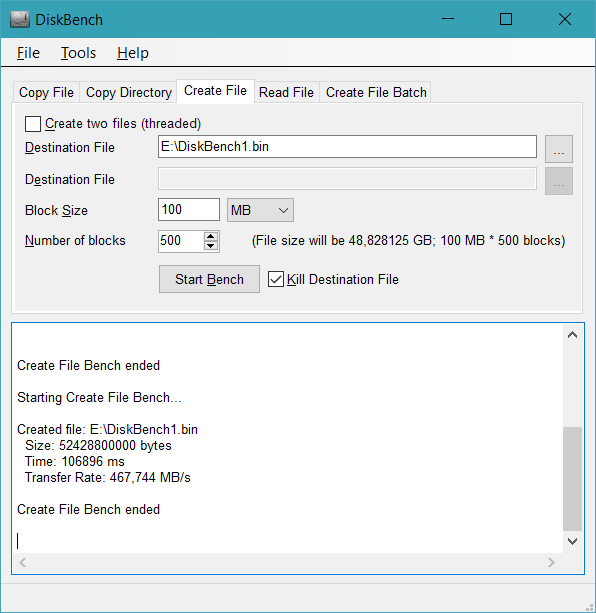This screenshot has width=596, height=613.
Task: Click the 'Time: 106896 ms' log line
Action: tap(75, 462)
